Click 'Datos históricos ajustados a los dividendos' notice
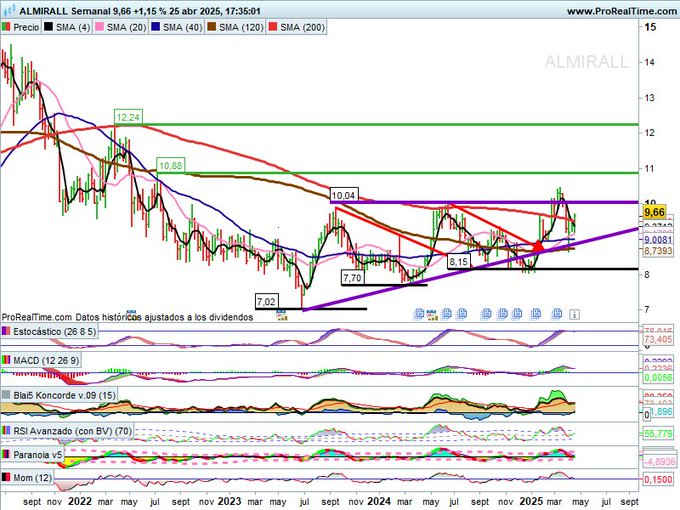 pyautogui.click(x=164, y=317)
